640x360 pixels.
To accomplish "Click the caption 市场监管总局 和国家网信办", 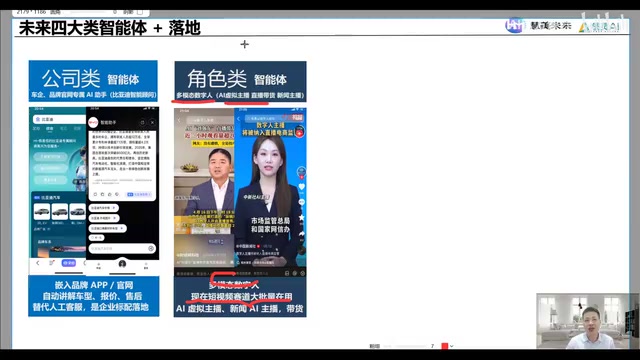I will coord(270,225).
